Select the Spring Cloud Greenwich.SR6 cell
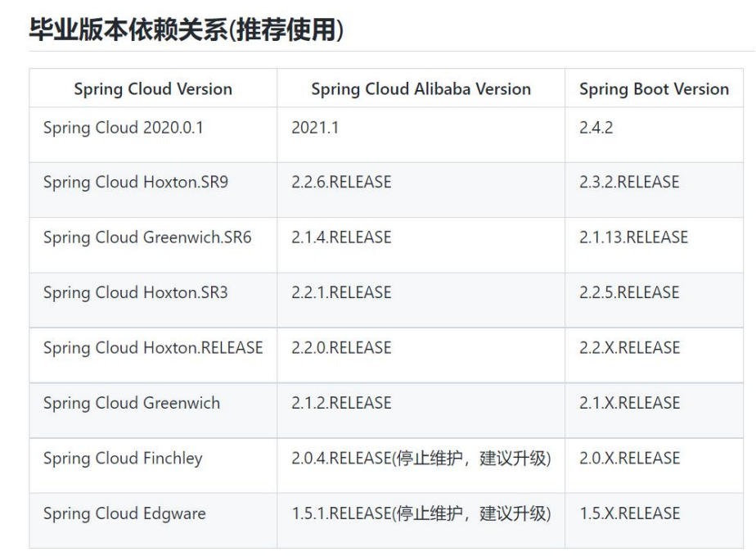This screenshot has width=756, height=556. pyautogui.click(x=147, y=237)
